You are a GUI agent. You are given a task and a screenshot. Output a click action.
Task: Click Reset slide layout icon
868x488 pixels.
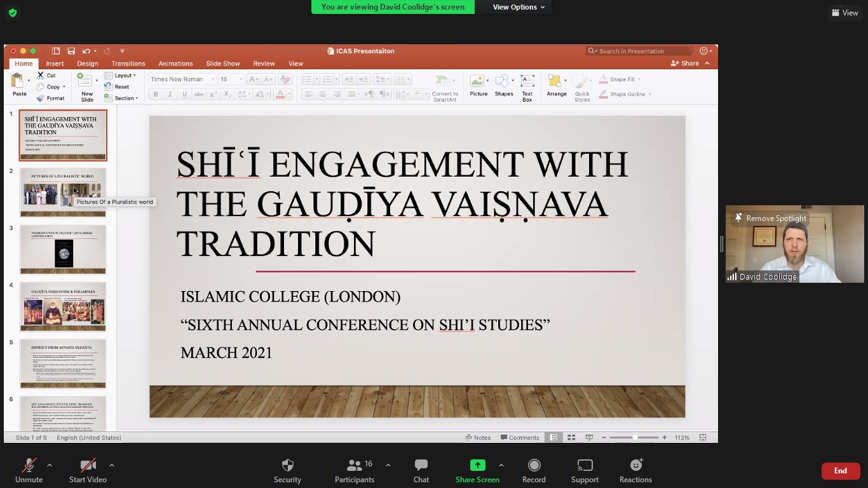(109, 87)
